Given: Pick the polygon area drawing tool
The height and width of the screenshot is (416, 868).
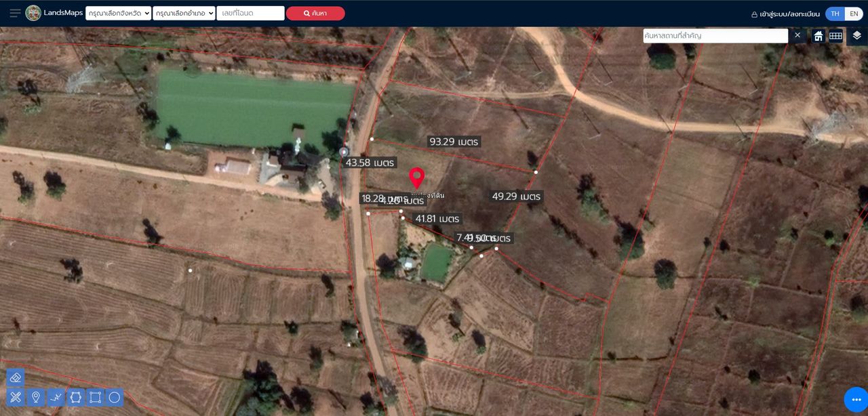Looking at the screenshot, I should coord(75,397).
